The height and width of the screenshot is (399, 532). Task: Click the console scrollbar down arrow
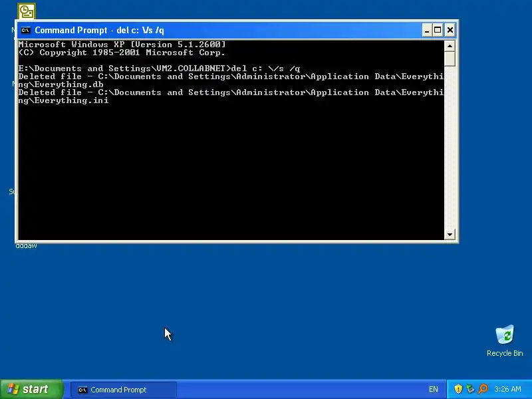coord(450,234)
